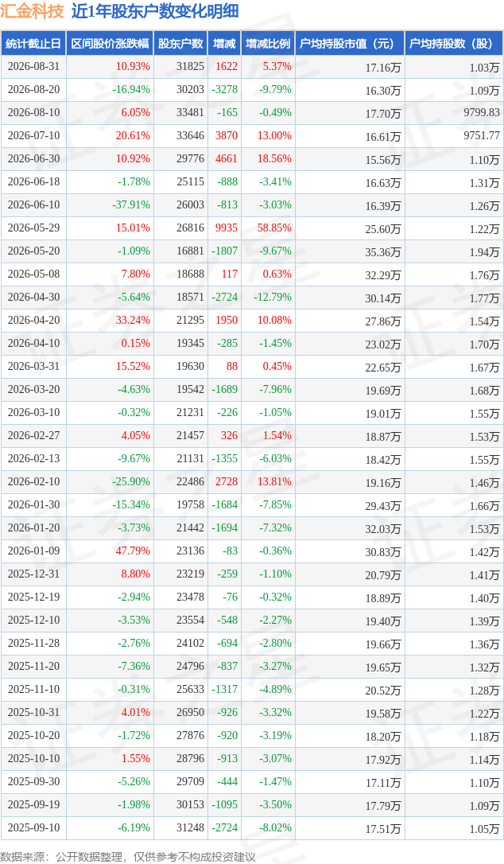The height and width of the screenshot is (864, 504).
Task: Click the 47.79% price change cell
Action: click(x=133, y=551)
